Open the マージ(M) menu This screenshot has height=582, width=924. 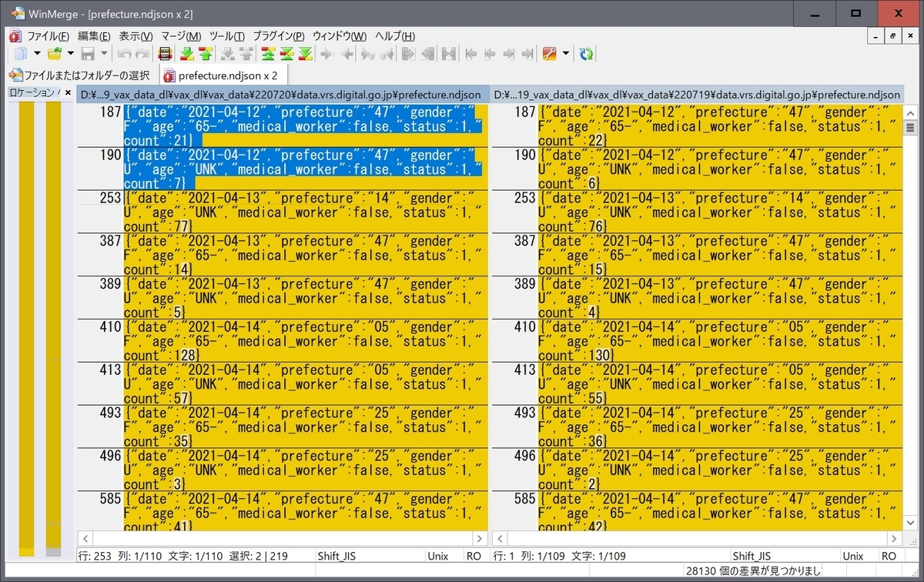[x=181, y=36]
